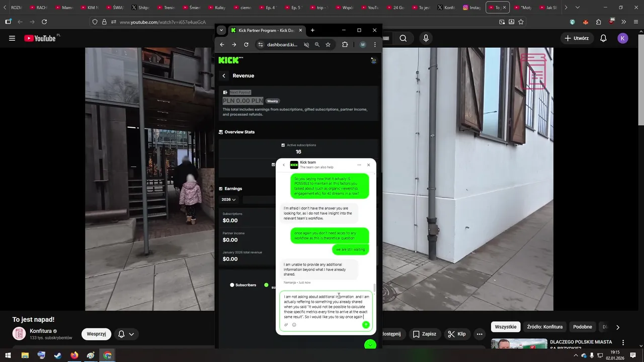The height and width of the screenshot is (362, 644).
Task: Select the Podobne filter chip
Action: [583, 327]
